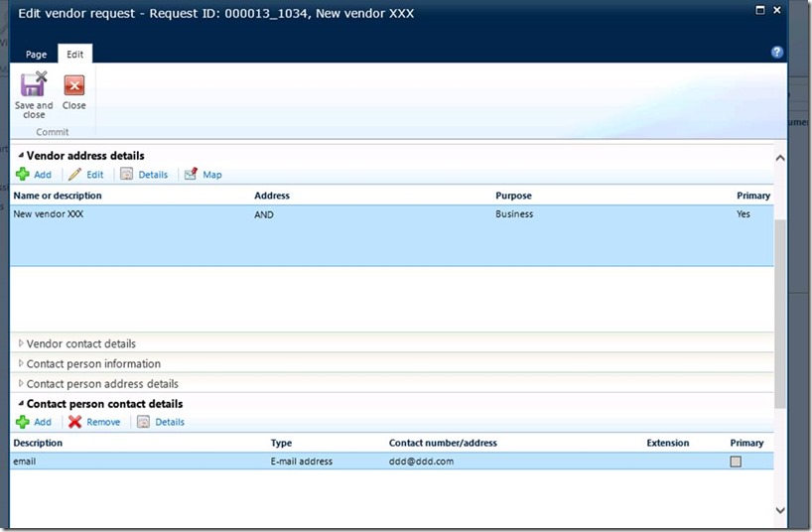
Task: Open Details for contact person contact
Action: click(x=161, y=422)
